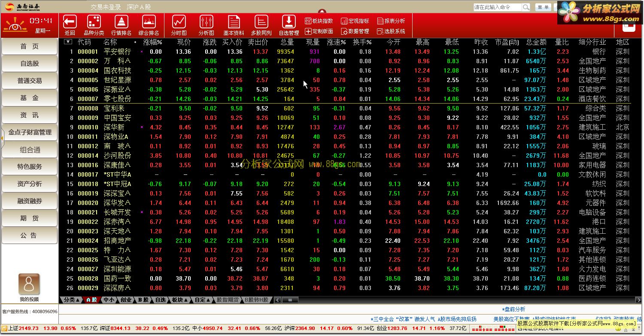Open 金点子财富管理 in the sidebar
The image size is (644, 336).
point(30,132)
